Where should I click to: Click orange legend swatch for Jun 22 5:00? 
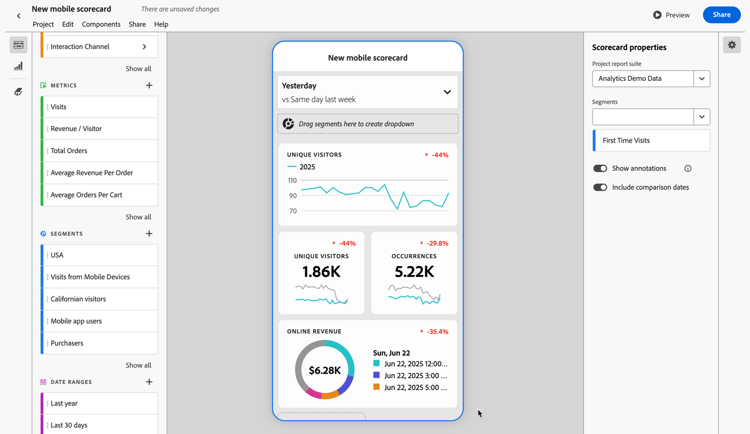point(376,387)
